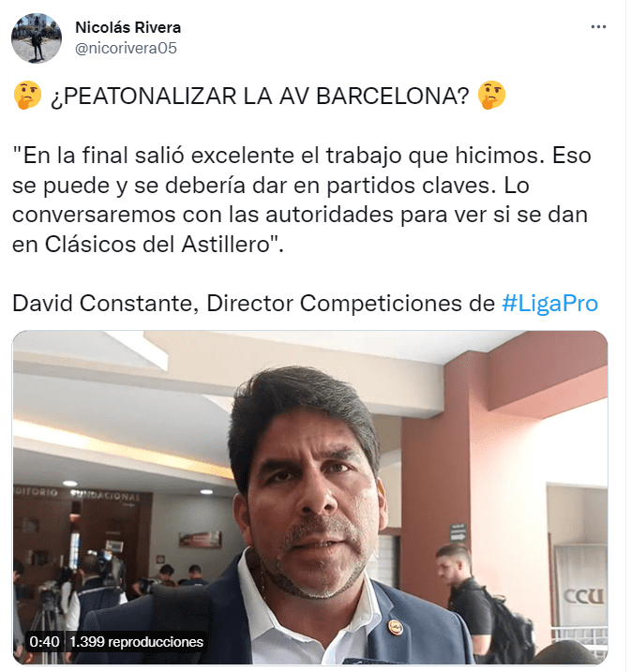
Task: Open the #LigaPro hashtag
Action: pos(549,303)
